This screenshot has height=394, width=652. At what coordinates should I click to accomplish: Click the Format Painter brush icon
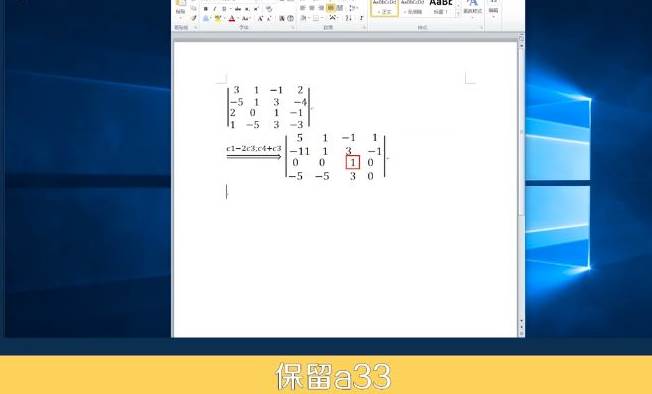tap(194, 18)
